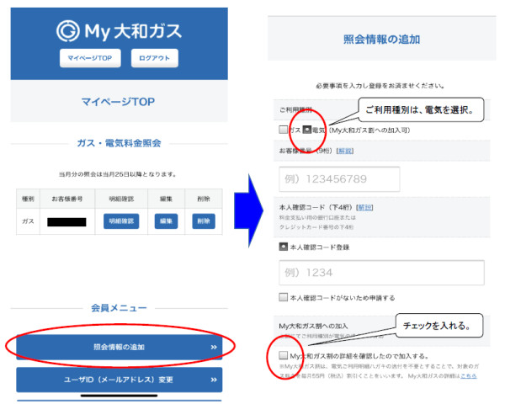Click the ガス・電気料金照会 section heading
This screenshot has height=420, width=505.
[x=119, y=143]
